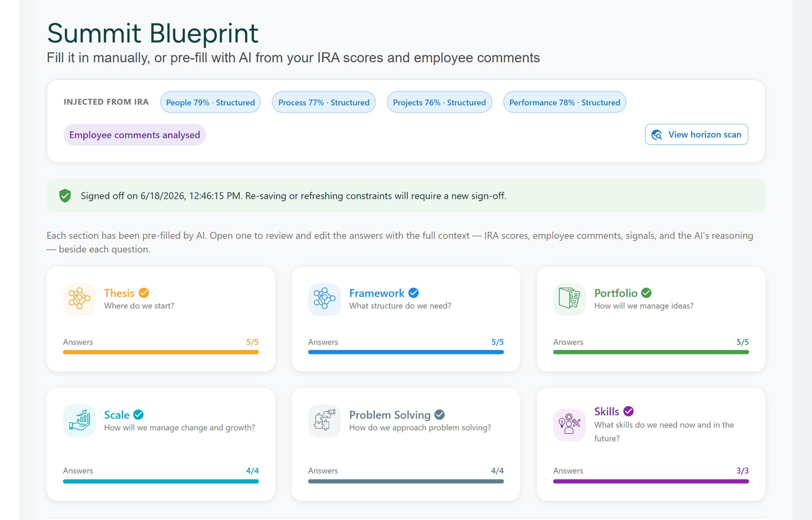This screenshot has height=520, width=812.
Task: Click the orange Thesis answers progress bar
Action: [161, 352]
